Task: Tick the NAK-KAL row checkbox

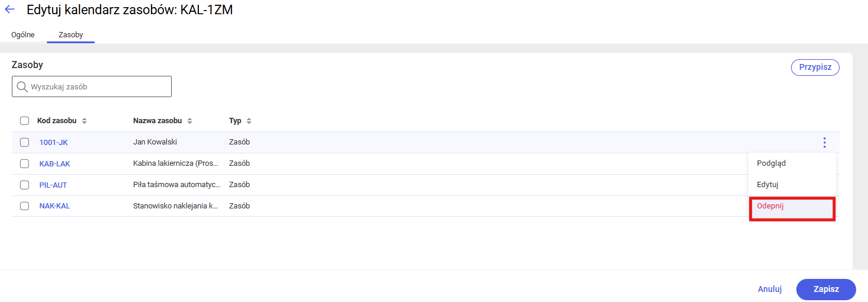Action: pos(24,206)
